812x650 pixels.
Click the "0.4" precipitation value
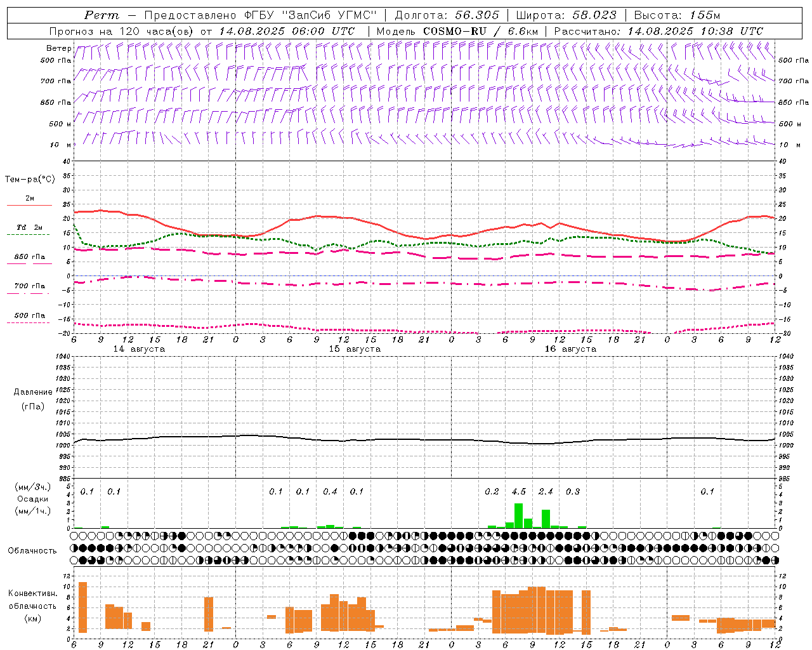point(330,492)
